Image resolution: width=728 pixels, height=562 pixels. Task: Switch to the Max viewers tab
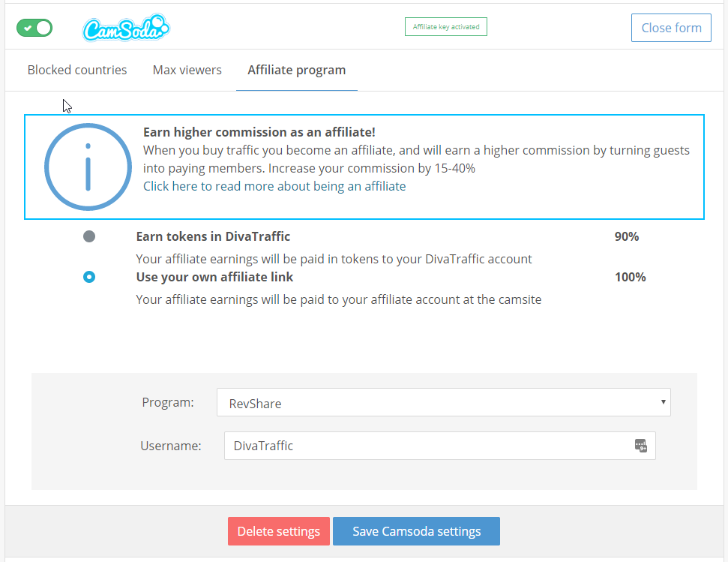click(187, 70)
